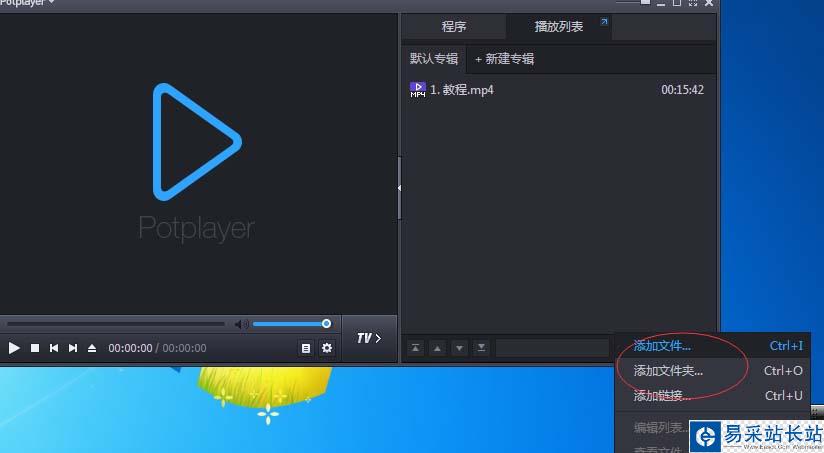
Task: Open the TV menu
Action: (369, 338)
